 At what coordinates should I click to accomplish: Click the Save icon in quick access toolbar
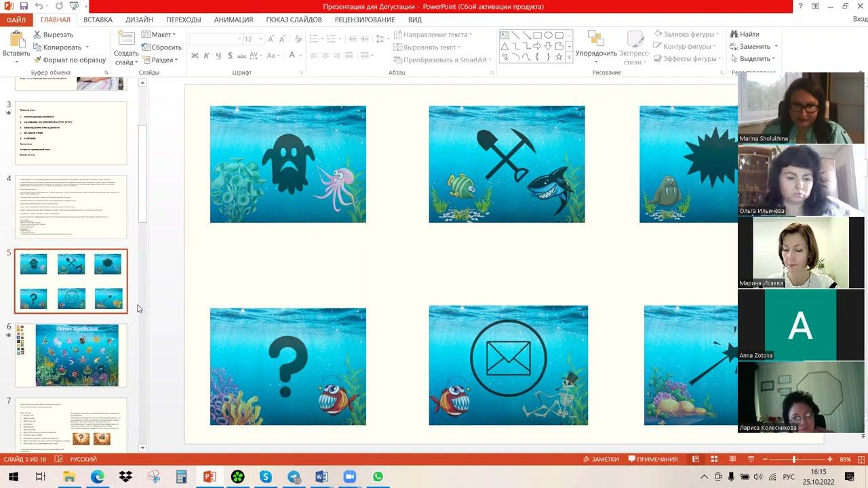point(23,6)
